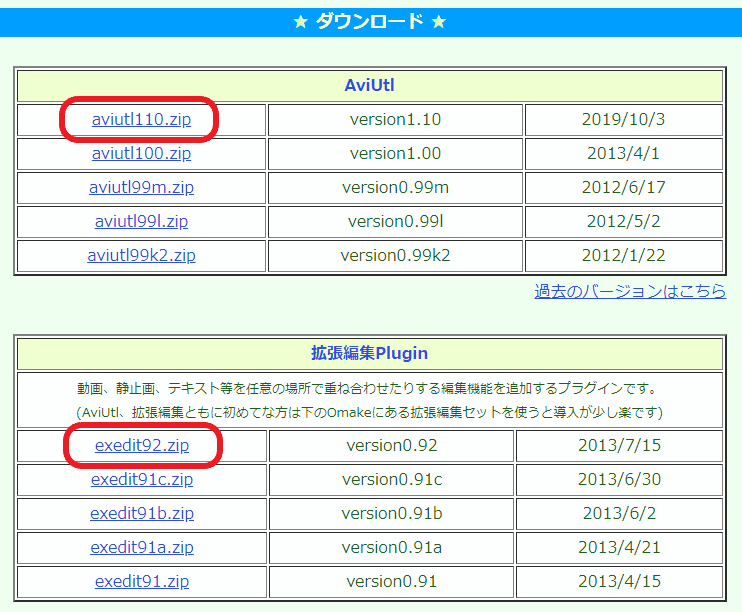Select the 2012/5/2 date
This screenshot has width=742, height=612.
(x=623, y=222)
